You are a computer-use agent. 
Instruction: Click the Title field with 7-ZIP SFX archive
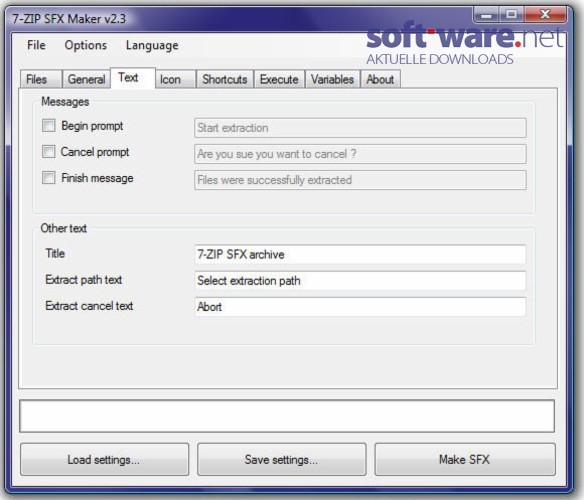coord(360,254)
